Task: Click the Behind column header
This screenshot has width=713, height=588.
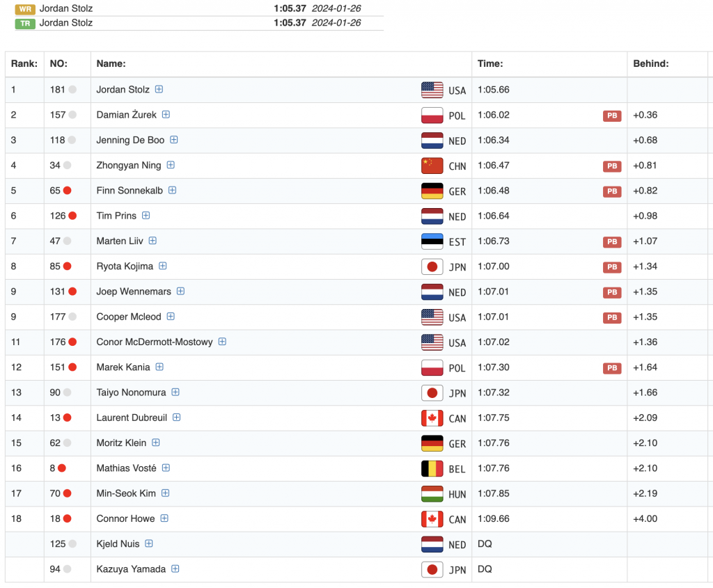Action: tap(650, 63)
